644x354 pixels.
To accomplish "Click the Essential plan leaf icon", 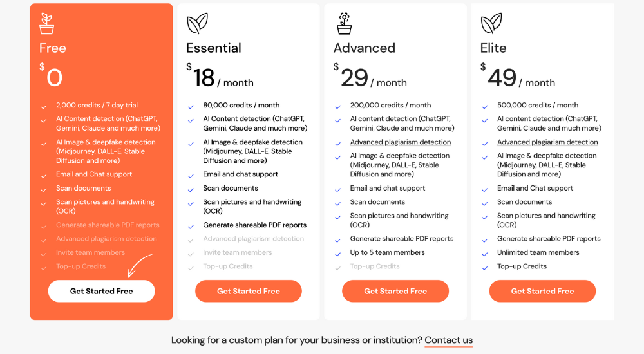I will point(197,23).
